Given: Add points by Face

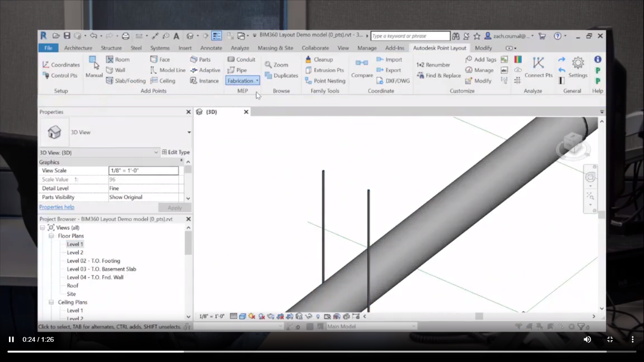Looking at the screenshot, I should tap(160, 59).
